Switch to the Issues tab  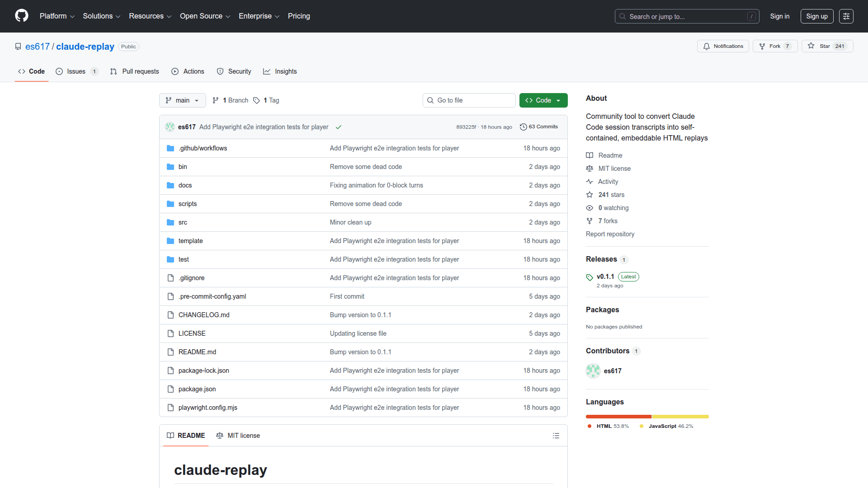(76, 71)
